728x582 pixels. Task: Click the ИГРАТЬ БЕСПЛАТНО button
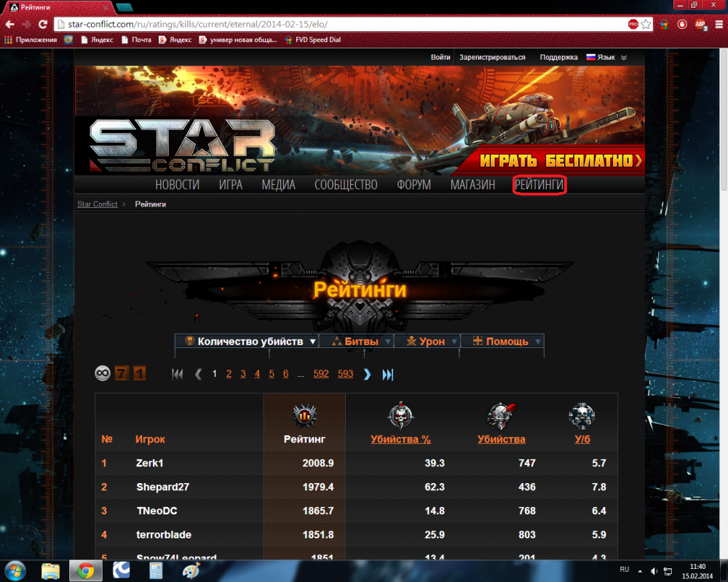(560, 160)
